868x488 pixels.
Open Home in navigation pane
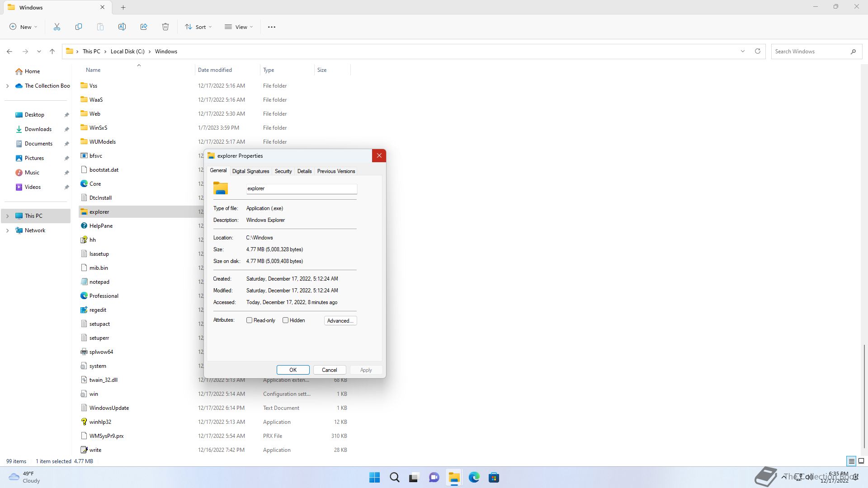[32, 71]
